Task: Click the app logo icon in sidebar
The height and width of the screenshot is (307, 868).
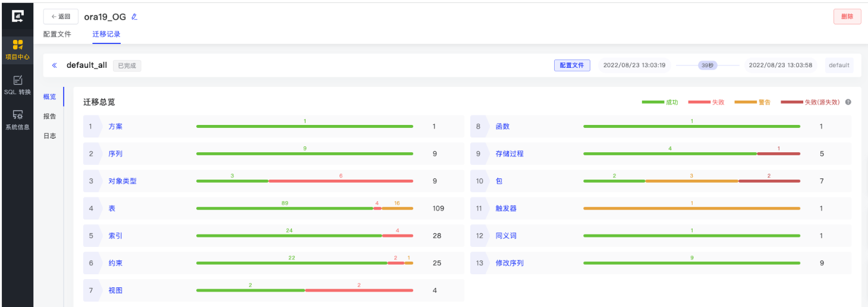Action: point(17,17)
